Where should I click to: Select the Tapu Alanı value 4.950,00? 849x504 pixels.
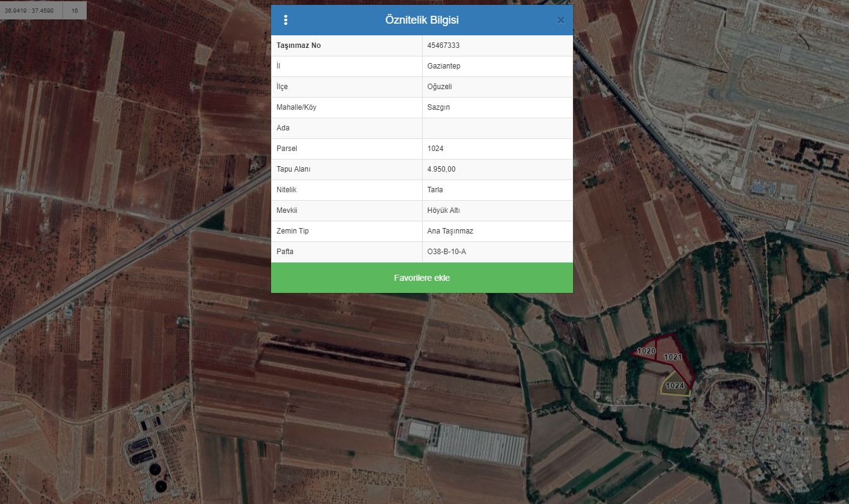pos(441,169)
